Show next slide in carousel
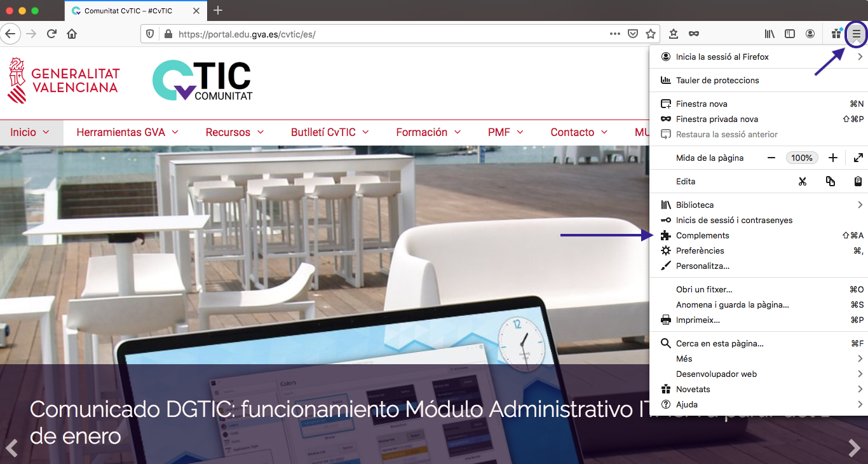 (x=855, y=448)
